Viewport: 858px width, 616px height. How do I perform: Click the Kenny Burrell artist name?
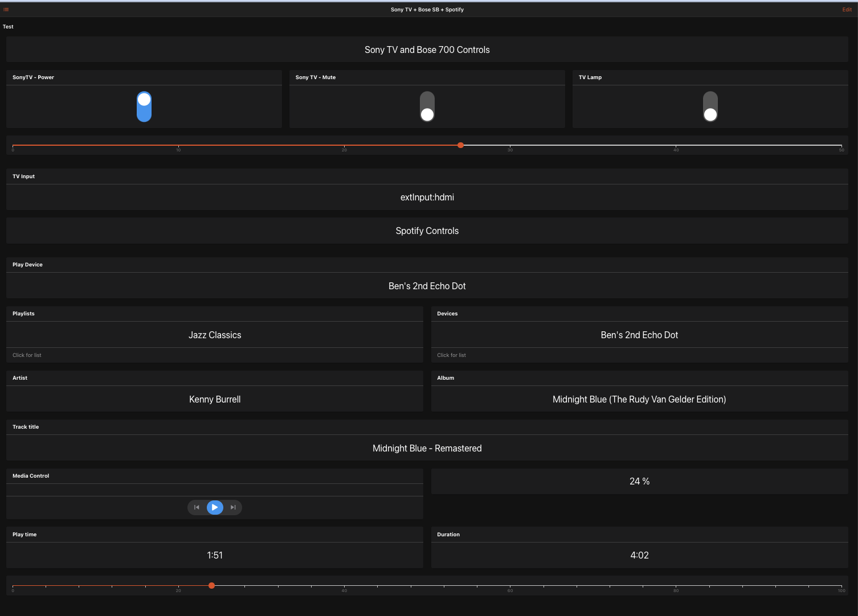coord(215,399)
